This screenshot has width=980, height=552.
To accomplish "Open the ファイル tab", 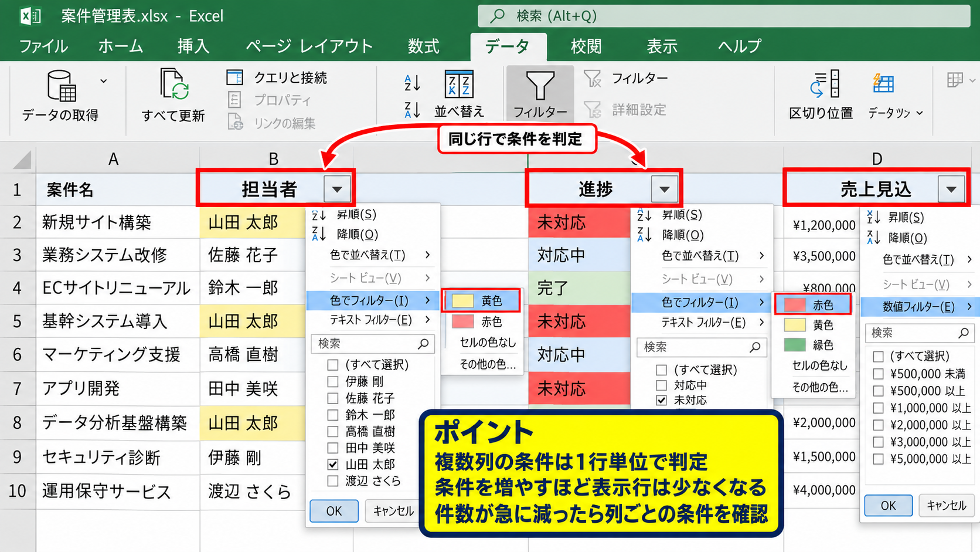I will [43, 46].
